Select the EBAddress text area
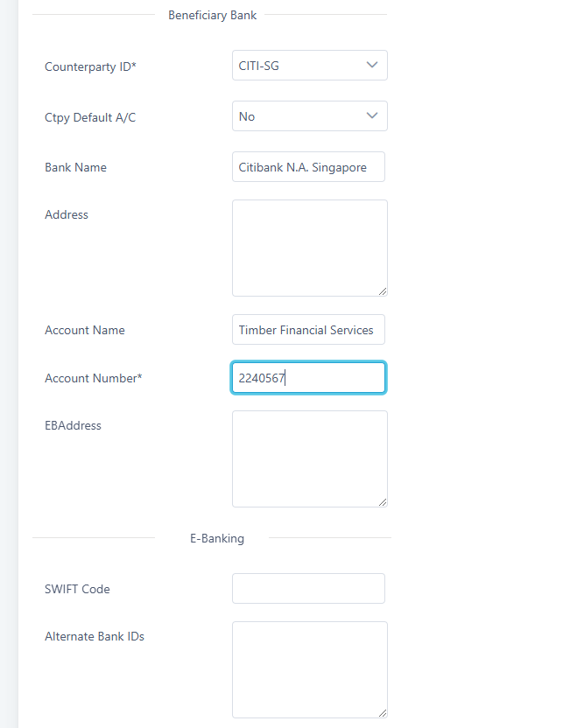Image resolution: width=563 pixels, height=728 pixels. pyautogui.click(x=309, y=458)
